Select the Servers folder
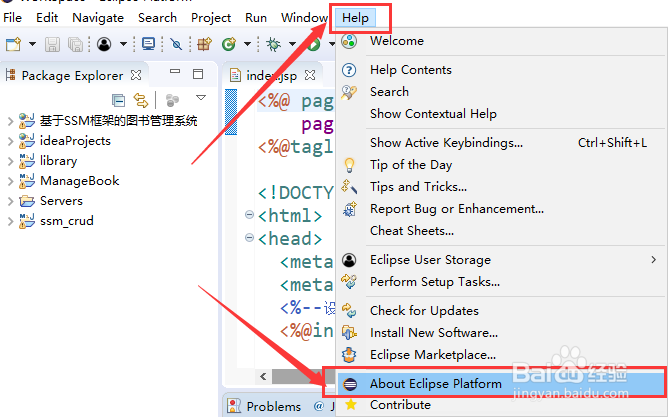Screen dimensions: 668x417 (x=61, y=201)
